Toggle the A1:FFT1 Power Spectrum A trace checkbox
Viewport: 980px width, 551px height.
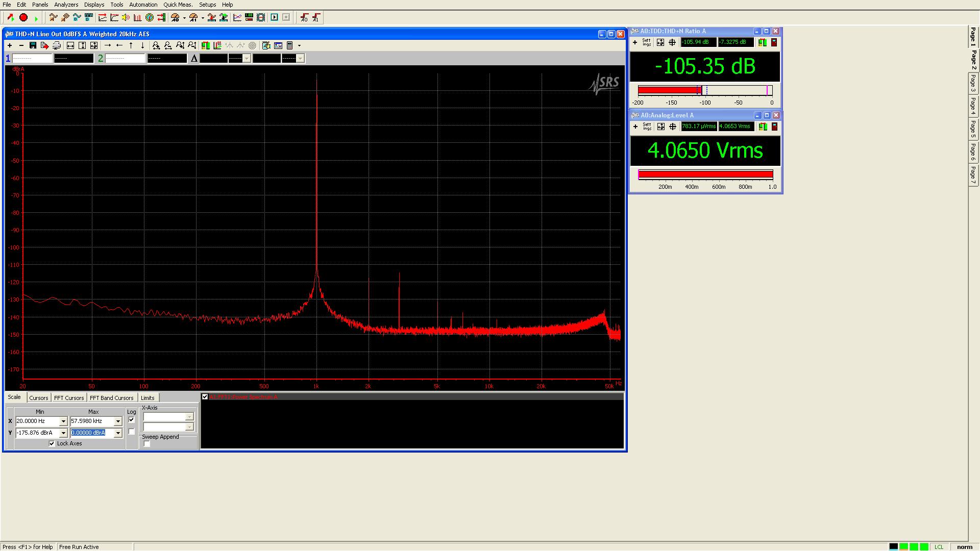click(205, 397)
